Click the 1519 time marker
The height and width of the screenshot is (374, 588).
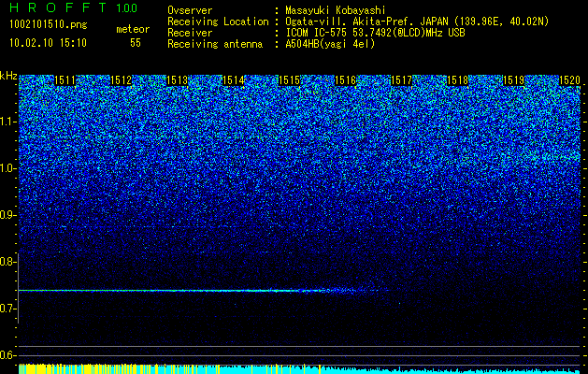click(x=514, y=80)
